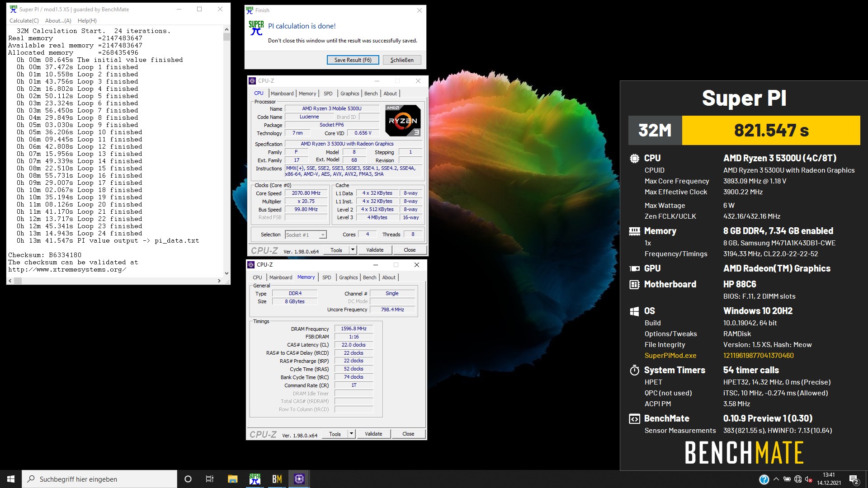Click Validate in lower CPU-Z window
868x488 pixels.
[373, 434]
